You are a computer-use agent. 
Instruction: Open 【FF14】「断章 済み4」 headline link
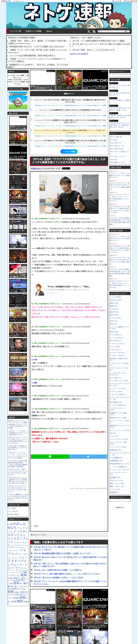point(93,50)
